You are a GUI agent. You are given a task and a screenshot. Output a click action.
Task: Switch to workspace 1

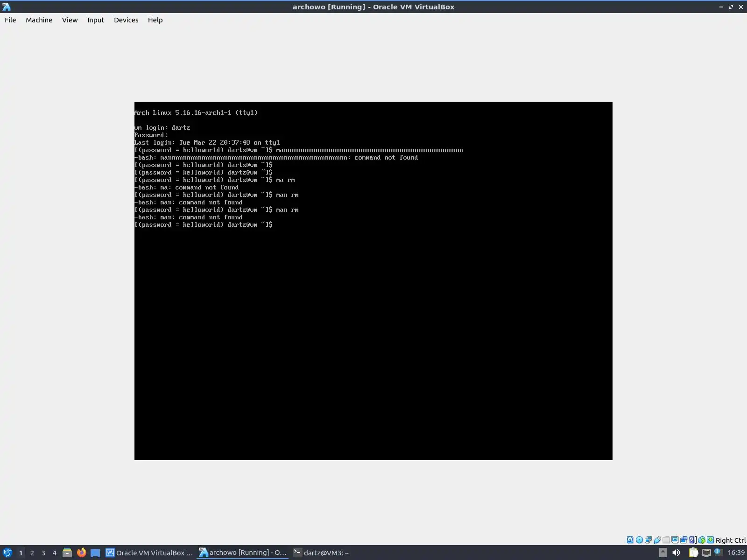point(21,553)
